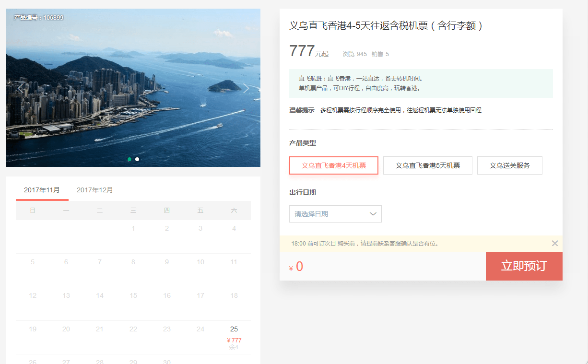This screenshot has height=364, width=588.
Task: Click the 温馨提示 label
Action: [302, 110]
